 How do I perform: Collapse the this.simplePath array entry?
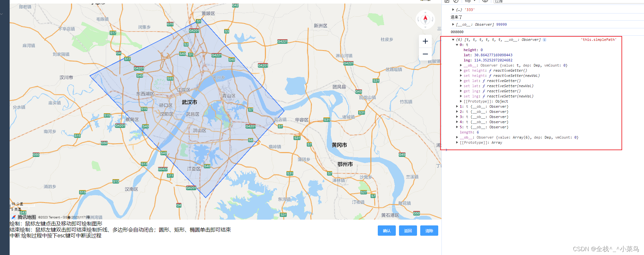453,40
